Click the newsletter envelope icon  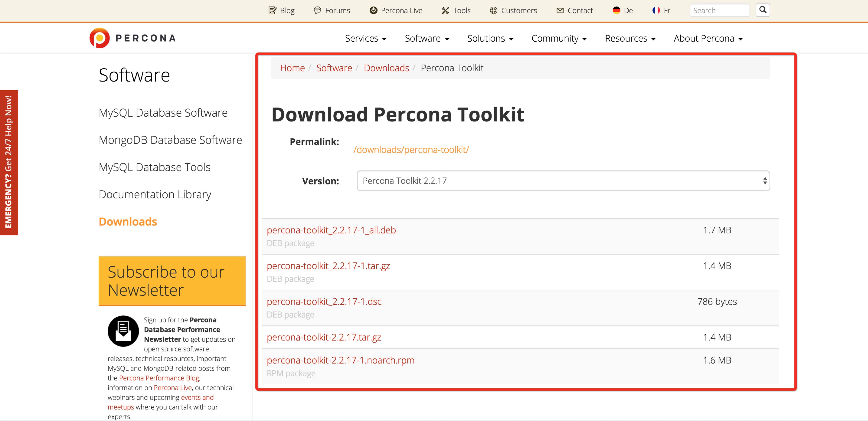pyautogui.click(x=123, y=331)
